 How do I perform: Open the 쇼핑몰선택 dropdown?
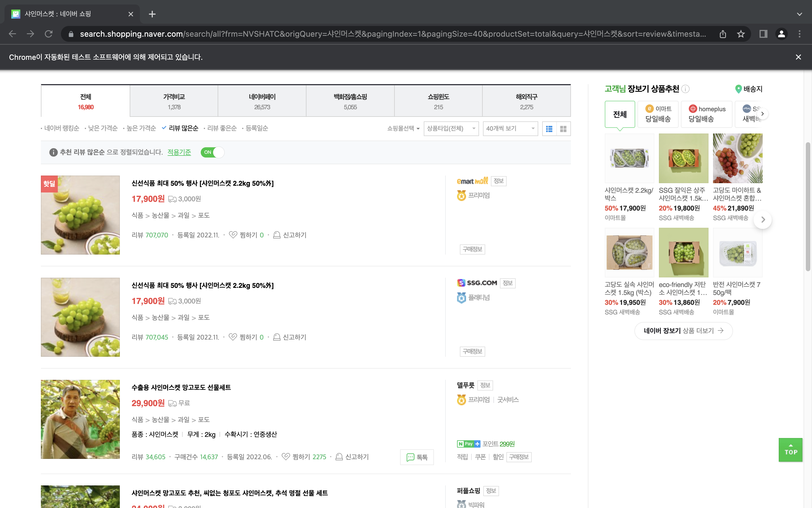pyautogui.click(x=403, y=129)
